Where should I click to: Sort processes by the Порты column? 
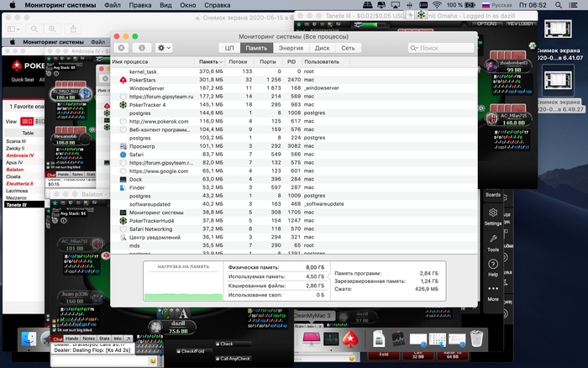(x=268, y=61)
